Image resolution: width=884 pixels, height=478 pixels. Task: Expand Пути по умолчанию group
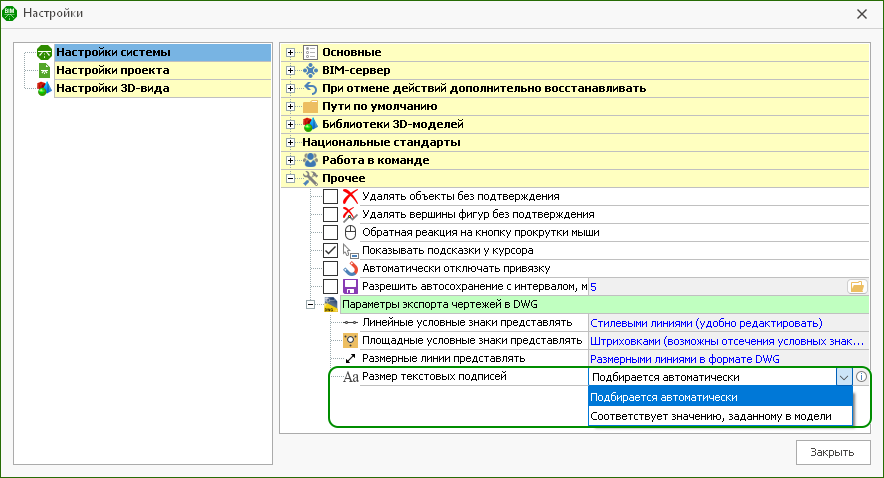click(x=290, y=107)
